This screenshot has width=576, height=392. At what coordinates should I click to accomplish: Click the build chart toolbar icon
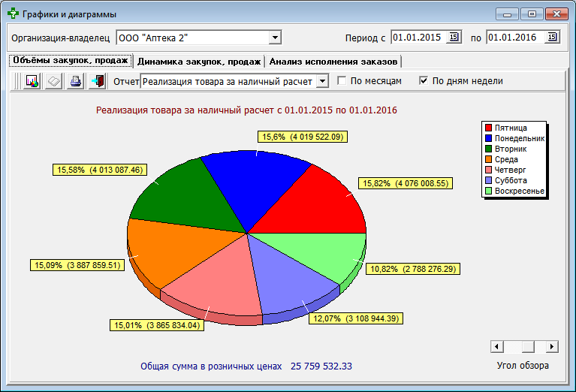(32, 81)
